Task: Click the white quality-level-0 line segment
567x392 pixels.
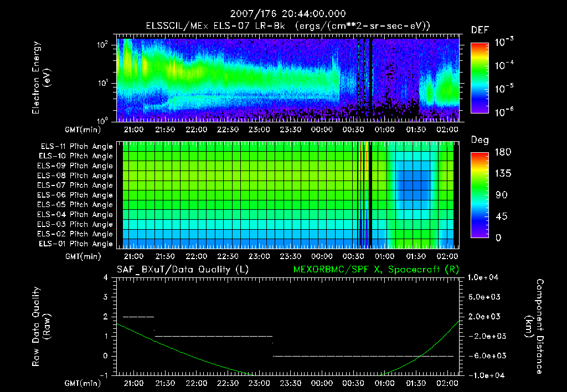Action: tap(363, 356)
